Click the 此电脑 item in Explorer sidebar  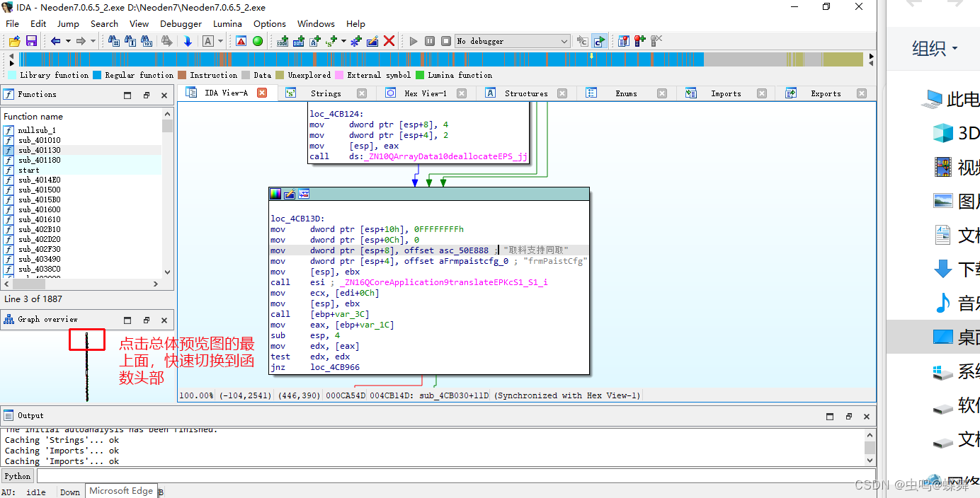click(x=951, y=99)
